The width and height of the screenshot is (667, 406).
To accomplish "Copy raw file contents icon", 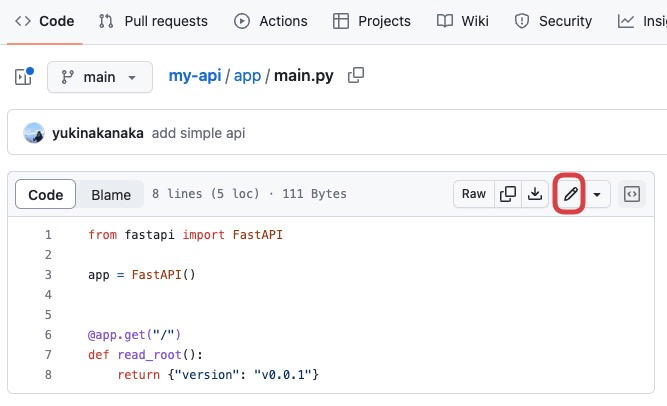I will [x=508, y=194].
